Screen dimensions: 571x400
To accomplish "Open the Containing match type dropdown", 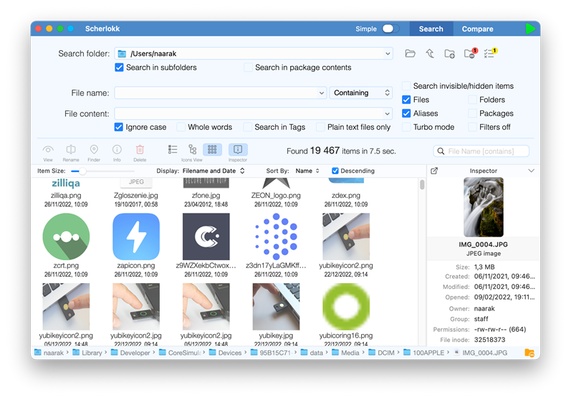I will coord(361,93).
